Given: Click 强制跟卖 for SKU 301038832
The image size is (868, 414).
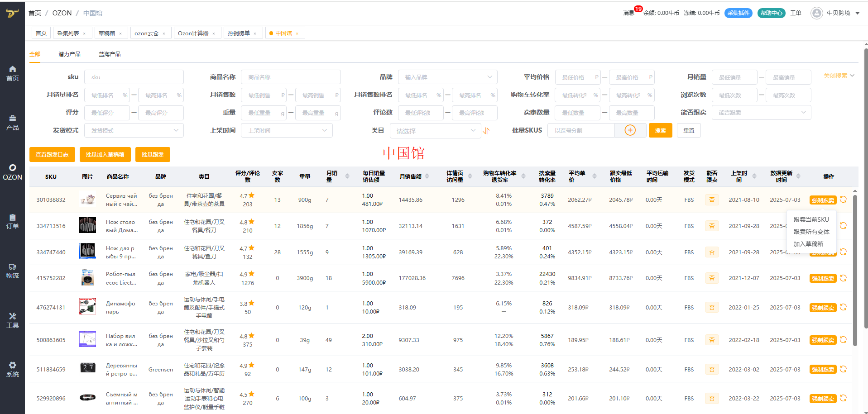Looking at the screenshot, I should (823, 200).
